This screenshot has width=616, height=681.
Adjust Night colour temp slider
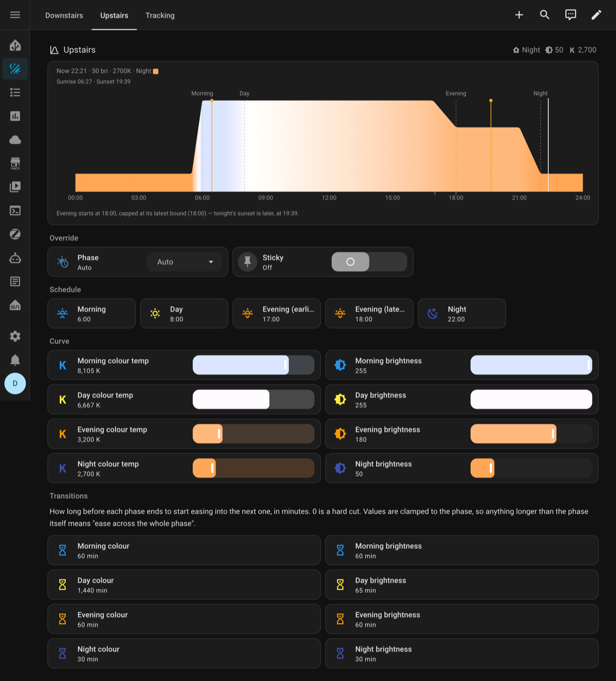(254, 468)
